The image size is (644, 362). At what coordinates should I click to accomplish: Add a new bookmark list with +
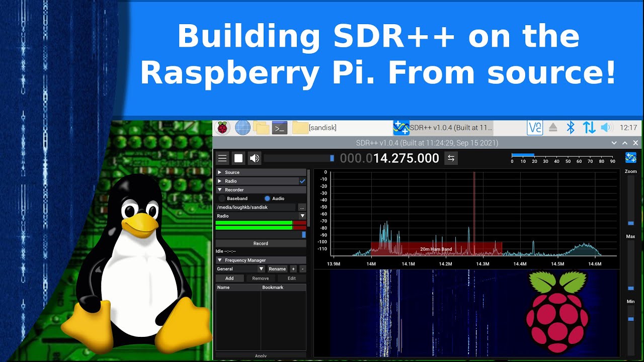(293, 269)
